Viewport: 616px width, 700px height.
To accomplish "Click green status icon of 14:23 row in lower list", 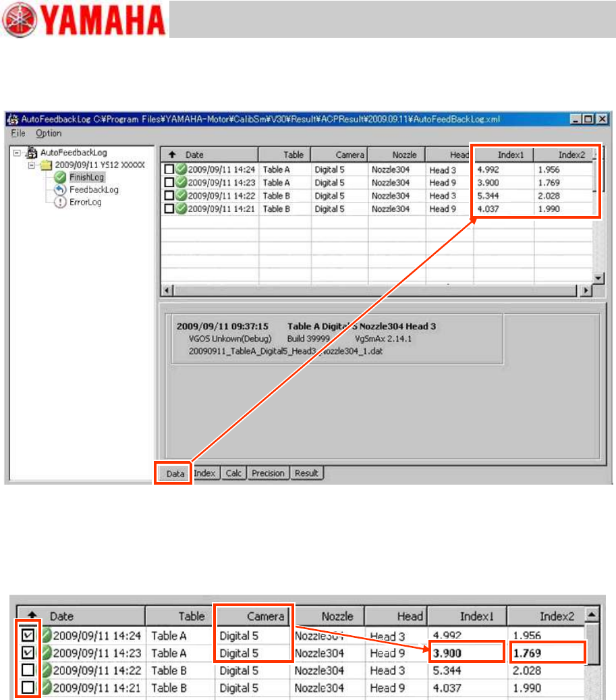I will pos(47,653).
